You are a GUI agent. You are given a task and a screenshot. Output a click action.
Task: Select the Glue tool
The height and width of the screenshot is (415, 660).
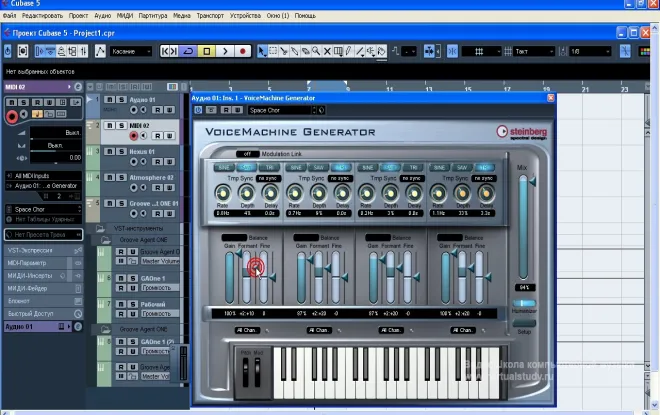[x=295, y=51]
